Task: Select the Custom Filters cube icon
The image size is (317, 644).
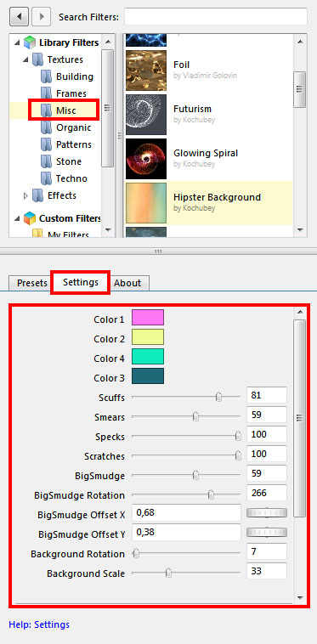Action: tap(30, 218)
